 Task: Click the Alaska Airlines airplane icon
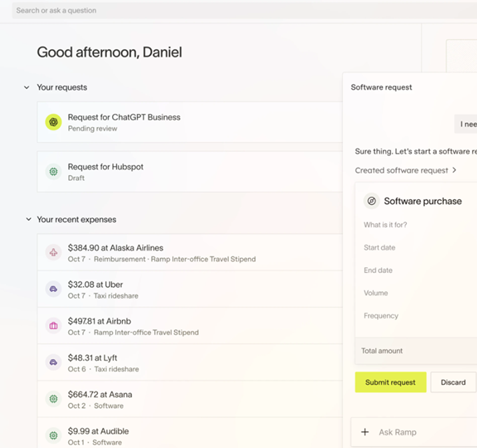(x=53, y=253)
